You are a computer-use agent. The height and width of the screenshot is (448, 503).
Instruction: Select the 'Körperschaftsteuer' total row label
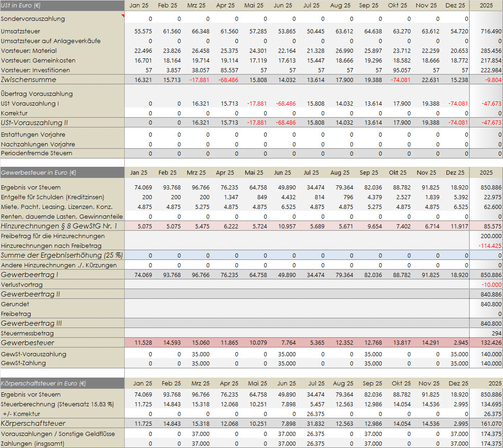tap(33, 423)
